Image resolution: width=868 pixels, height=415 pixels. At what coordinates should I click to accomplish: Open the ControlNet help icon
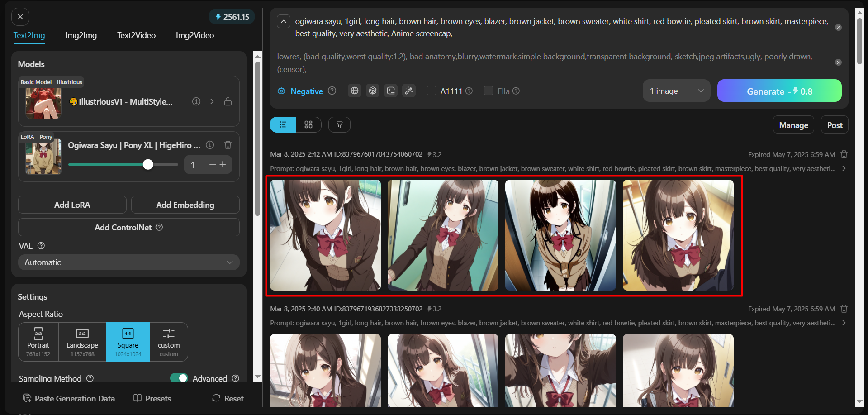[x=159, y=227]
